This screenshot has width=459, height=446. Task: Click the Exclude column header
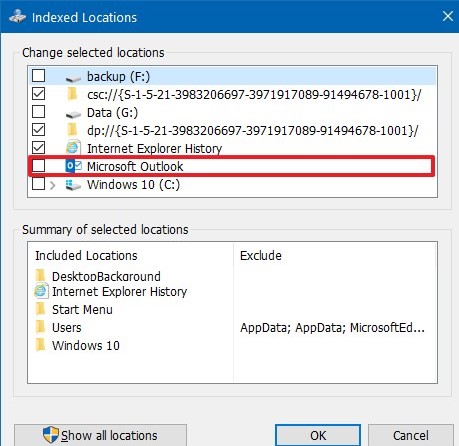point(261,256)
